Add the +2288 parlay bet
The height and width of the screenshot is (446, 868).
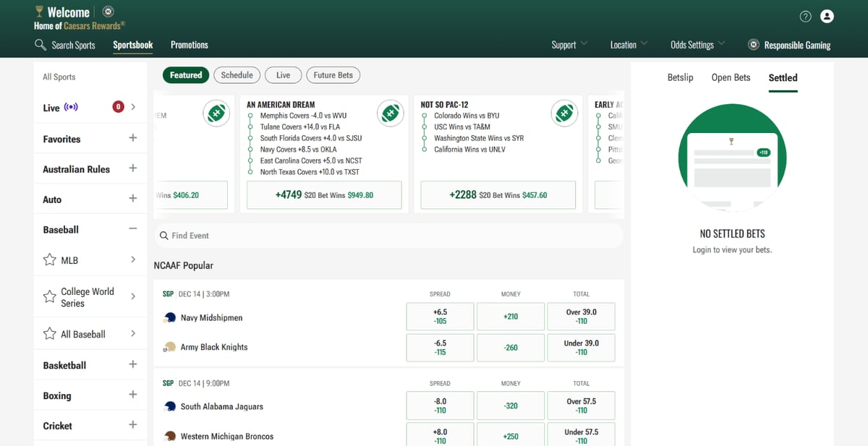[x=498, y=195]
